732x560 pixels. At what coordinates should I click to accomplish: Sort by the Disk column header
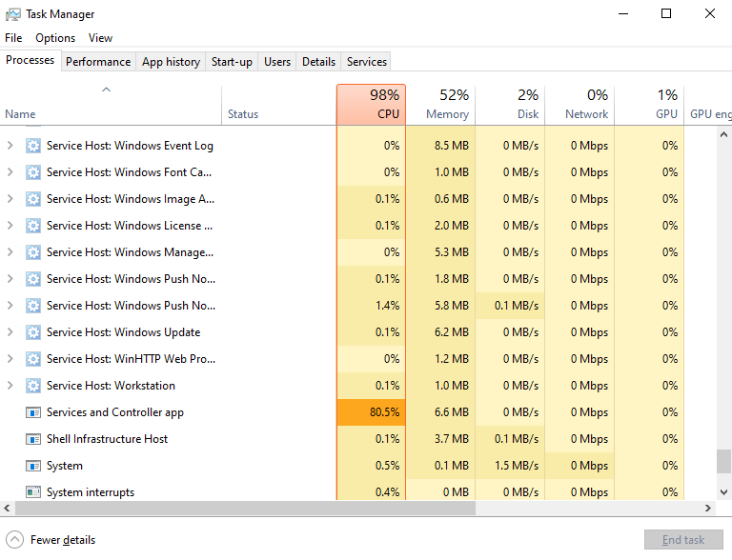point(510,105)
